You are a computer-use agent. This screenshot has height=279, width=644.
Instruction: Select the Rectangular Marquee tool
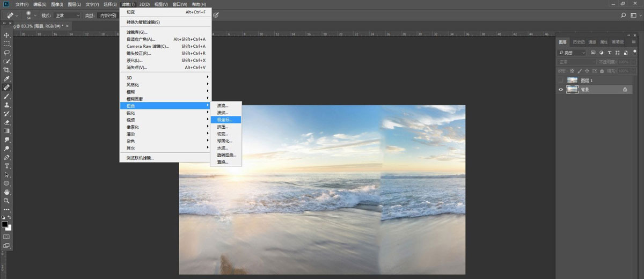click(6, 43)
